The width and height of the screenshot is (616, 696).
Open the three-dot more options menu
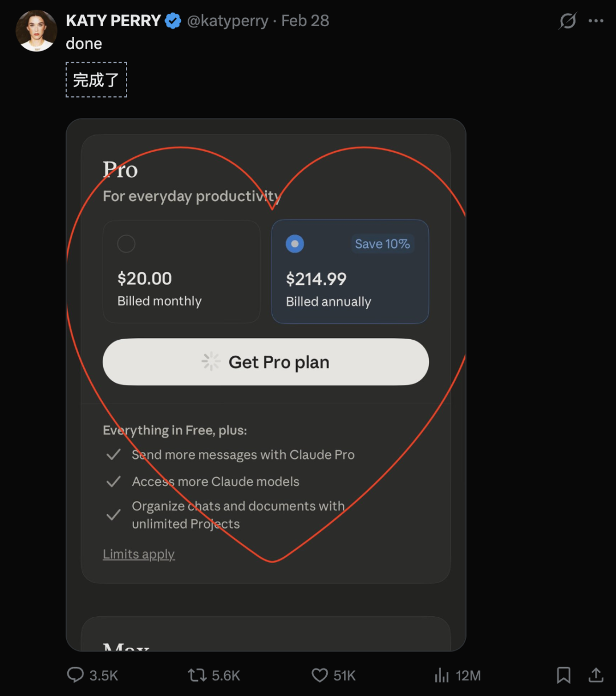click(596, 21)
